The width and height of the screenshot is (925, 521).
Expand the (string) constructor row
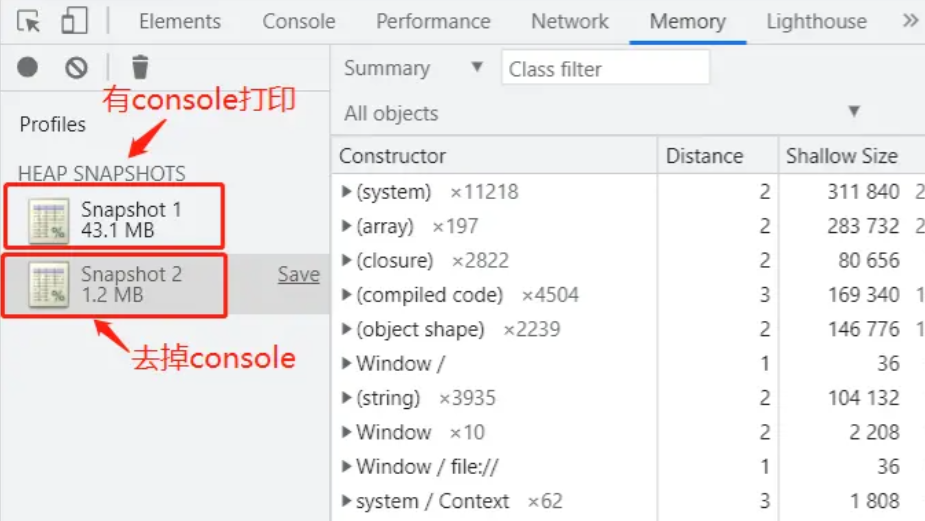(346, 397)
